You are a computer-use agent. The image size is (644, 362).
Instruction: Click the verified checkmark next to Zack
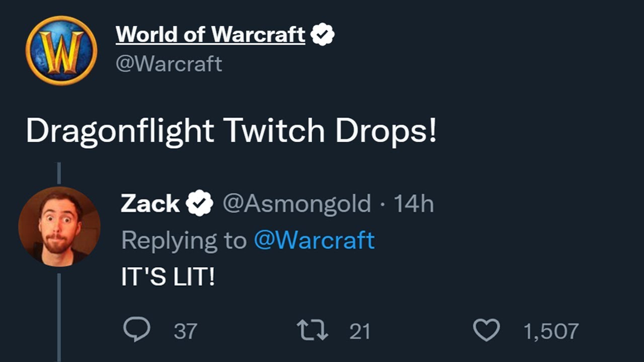pos(200,204)
